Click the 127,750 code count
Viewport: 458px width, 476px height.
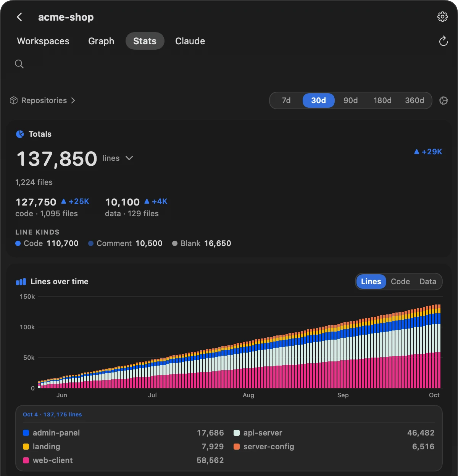(36, 202)
